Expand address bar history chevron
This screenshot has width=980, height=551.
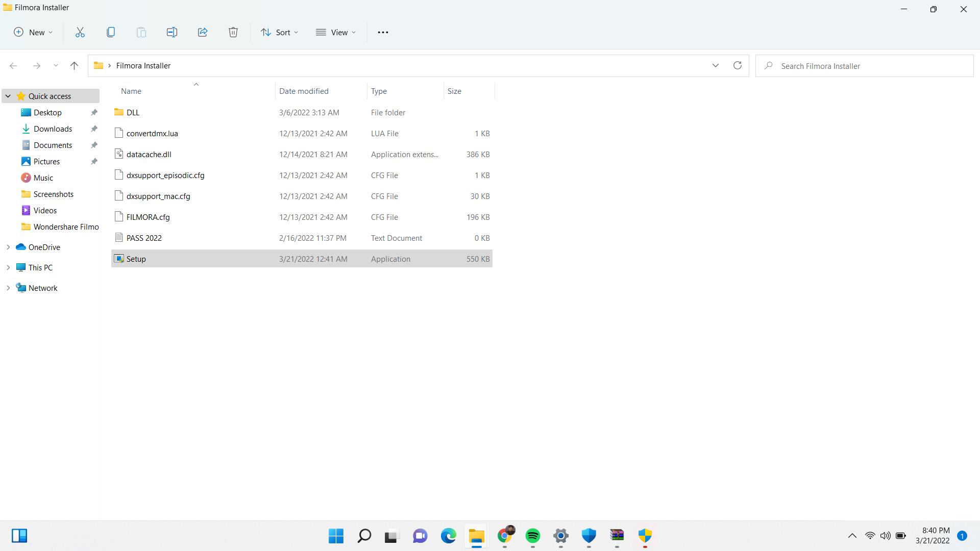(x=715, y=66)
